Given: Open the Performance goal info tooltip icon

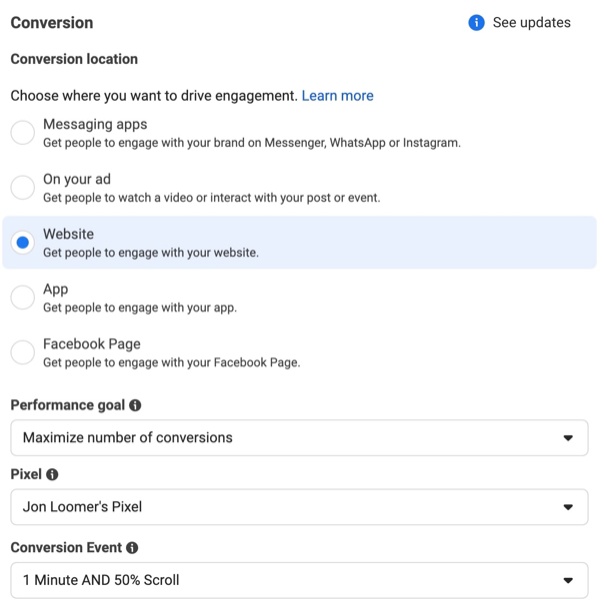Looking at the screenshot, I should [x=135, y=405].
